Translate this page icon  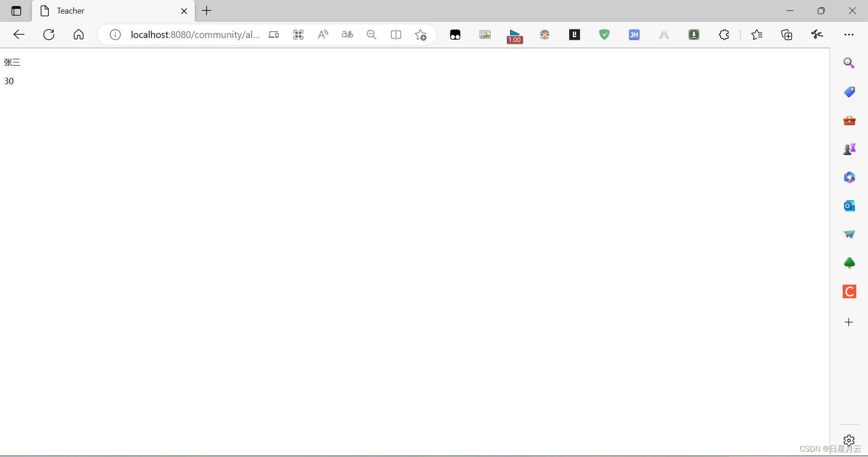(347, 35)
